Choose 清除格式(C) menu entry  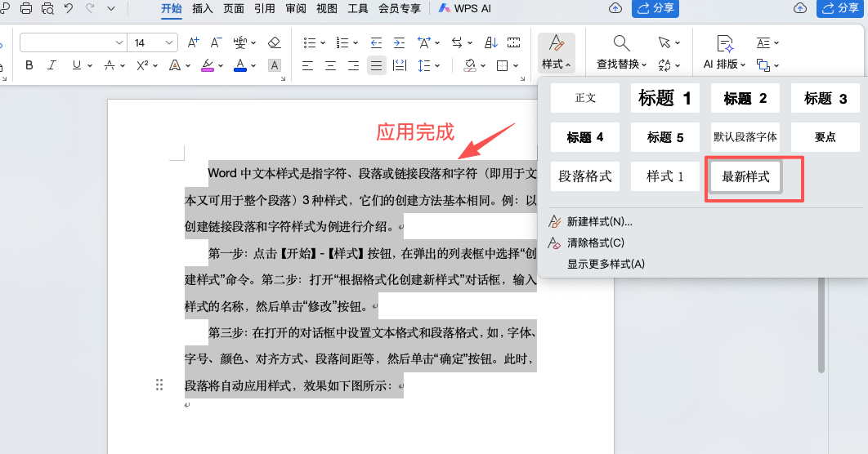596,243
